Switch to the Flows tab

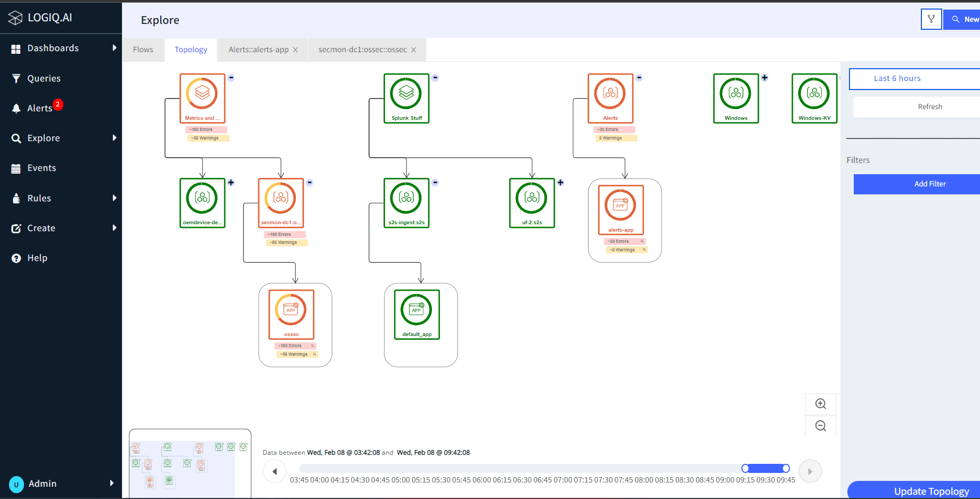(143, 50)
